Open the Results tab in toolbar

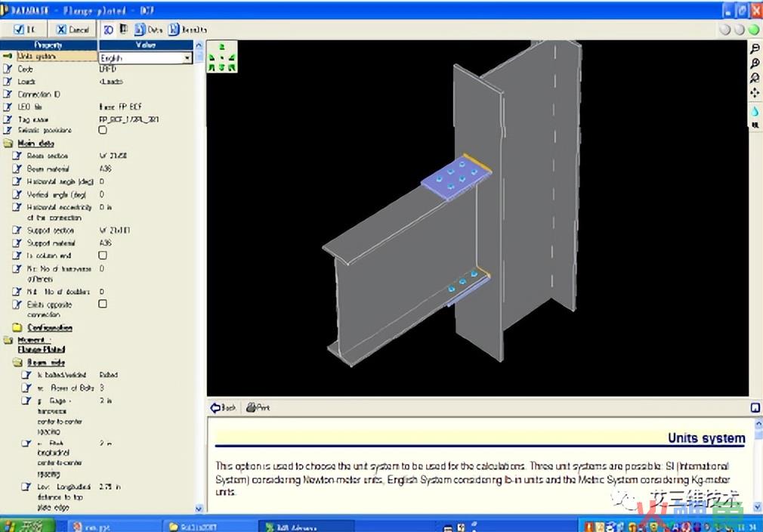(188, 29)
